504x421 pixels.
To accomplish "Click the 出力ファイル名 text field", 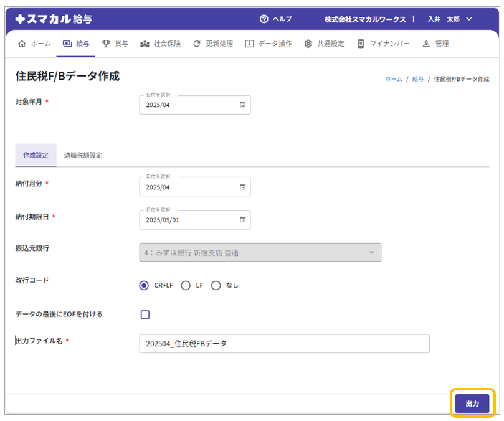I will pyautogui.click(x=284, y=343).
